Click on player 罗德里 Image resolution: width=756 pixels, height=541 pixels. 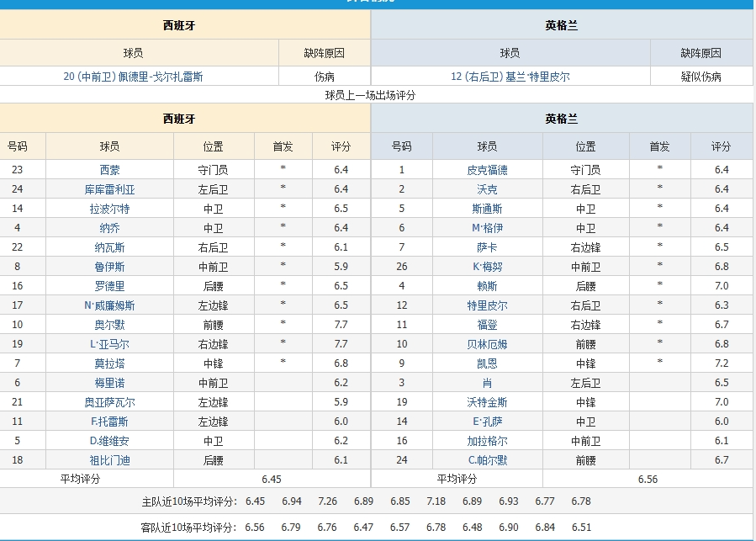pos(109,286)
